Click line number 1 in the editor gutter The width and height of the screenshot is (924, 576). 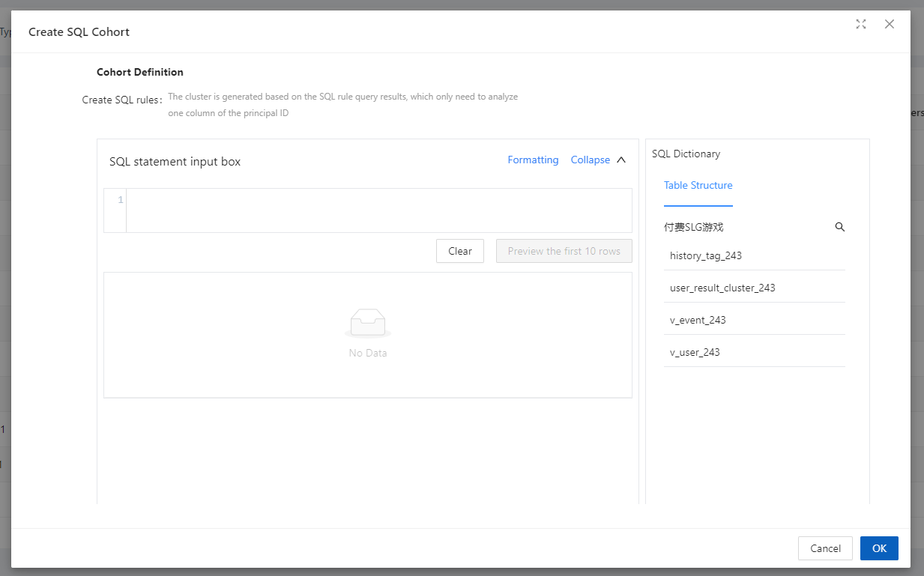[x=120, y=200]
